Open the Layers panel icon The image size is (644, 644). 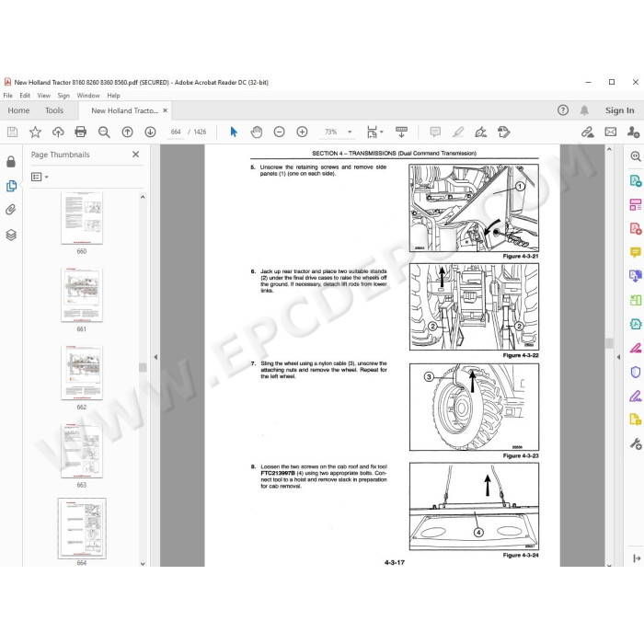pos(11,235)
